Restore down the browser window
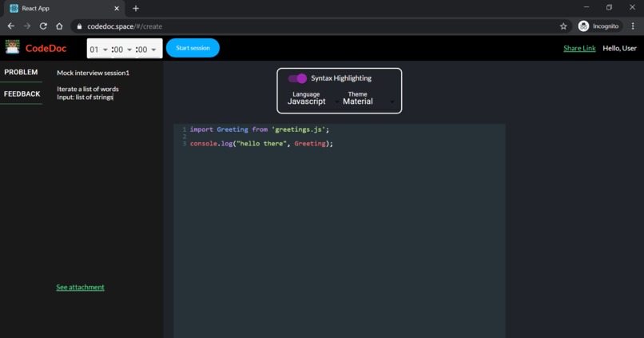The width and height of the screenshot is (644, 338). pos(609,7)
